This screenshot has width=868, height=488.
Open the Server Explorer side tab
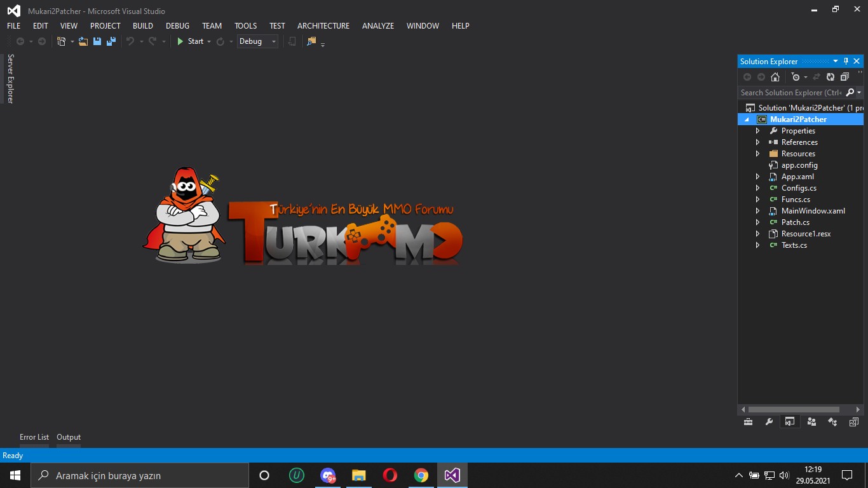tap(10, 78)
